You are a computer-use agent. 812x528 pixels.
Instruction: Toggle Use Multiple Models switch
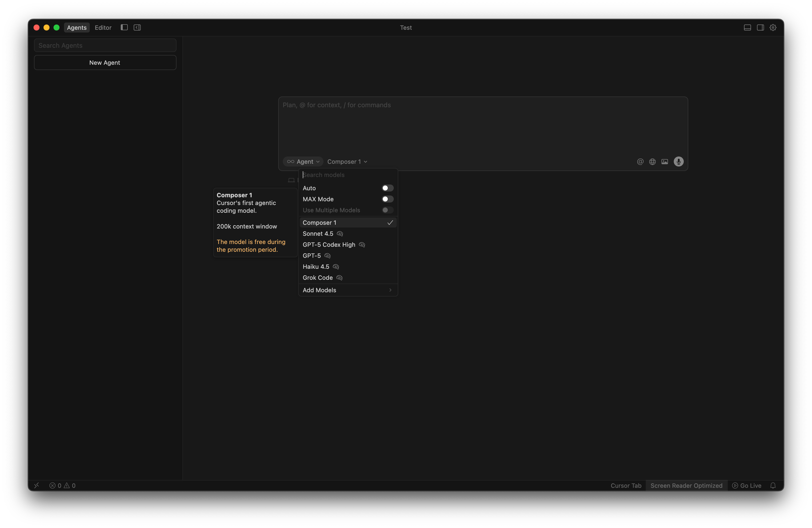point(387,210)
